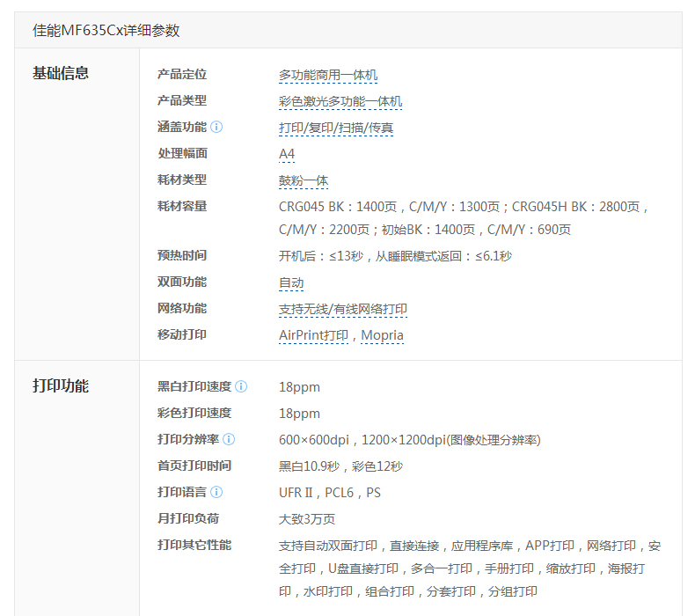Open the help icon beside 打印分辨率

pos(229,439)
